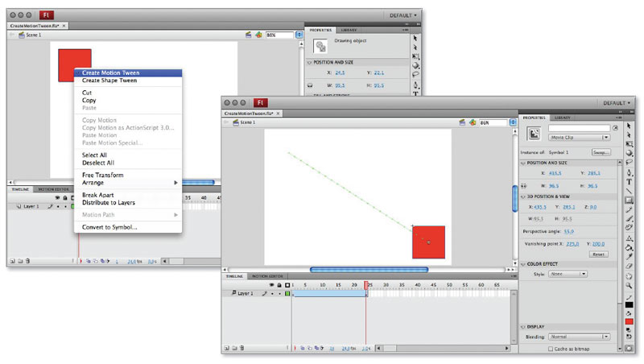Select the Text tool in front window
The image size is (644, 364).
pyautogui.click(x=629, y=181)
